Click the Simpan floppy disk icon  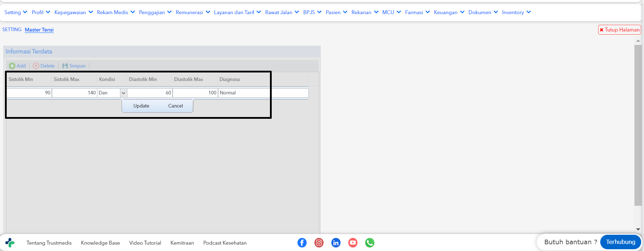(65, 66)
